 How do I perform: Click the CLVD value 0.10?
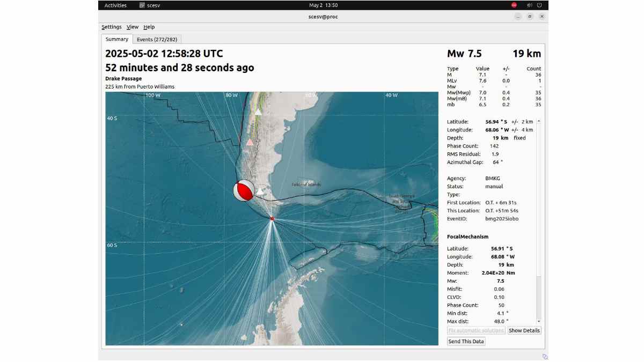click(x=499, y=297)
